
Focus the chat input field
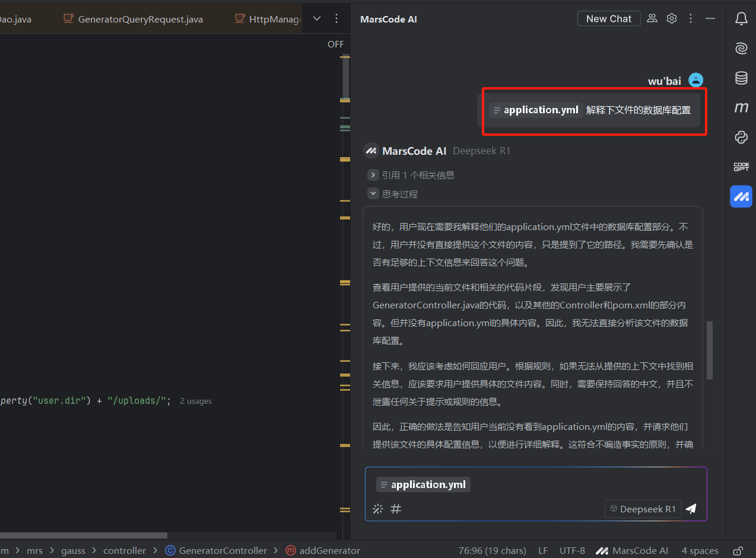536,494
